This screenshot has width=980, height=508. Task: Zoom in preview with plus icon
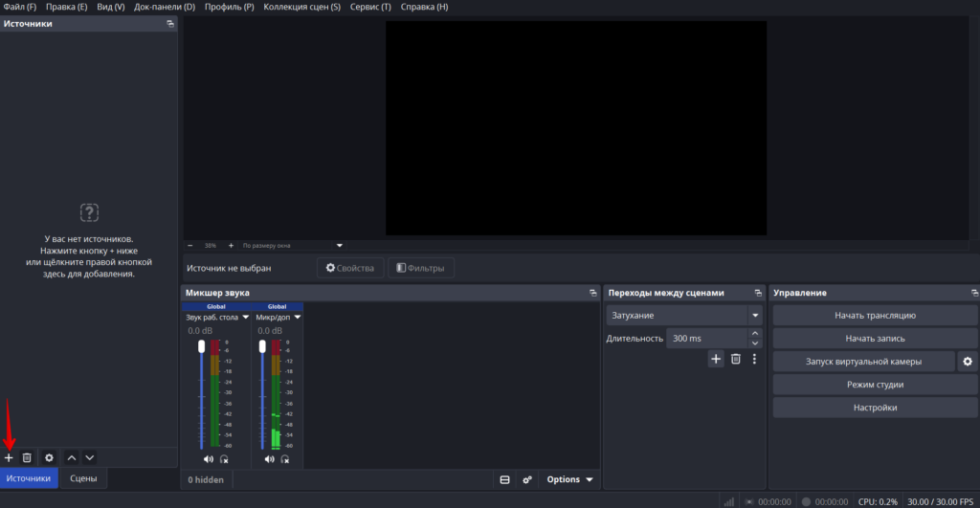(231, 246)
